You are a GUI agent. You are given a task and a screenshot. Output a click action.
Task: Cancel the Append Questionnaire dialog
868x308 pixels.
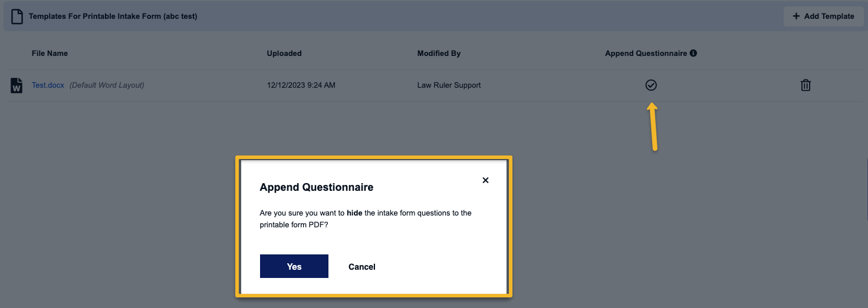(x=362, y=267)
